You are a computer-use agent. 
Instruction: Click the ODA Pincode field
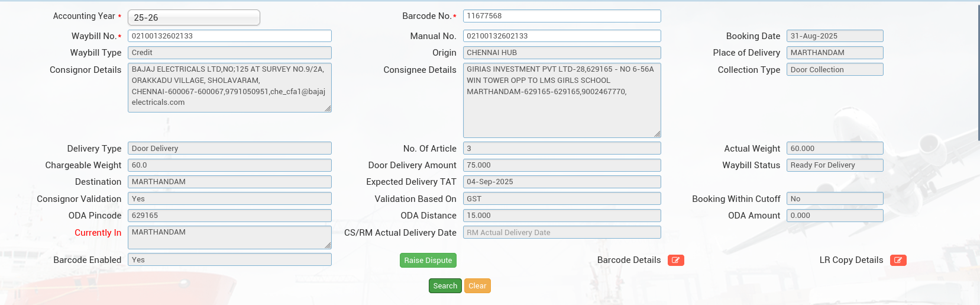[x=229, y=216]
